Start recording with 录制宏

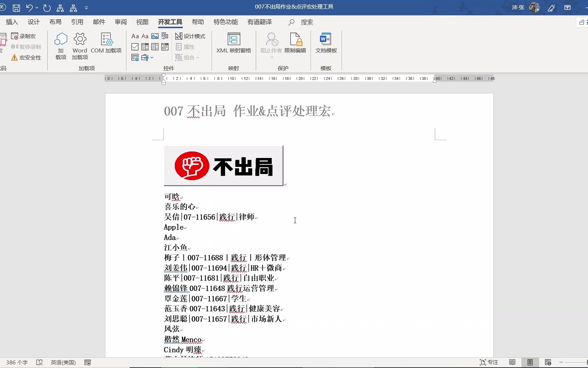tap(24, 36)
